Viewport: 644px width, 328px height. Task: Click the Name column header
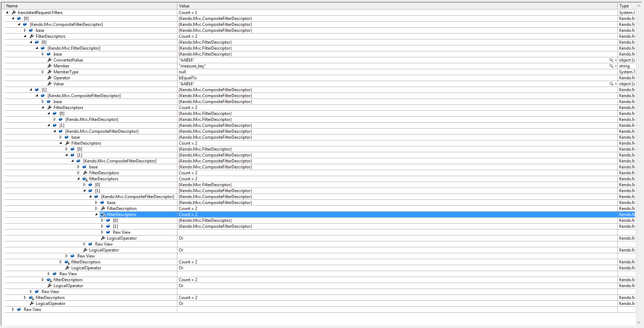pyautogui.click(x=91, y=6)
